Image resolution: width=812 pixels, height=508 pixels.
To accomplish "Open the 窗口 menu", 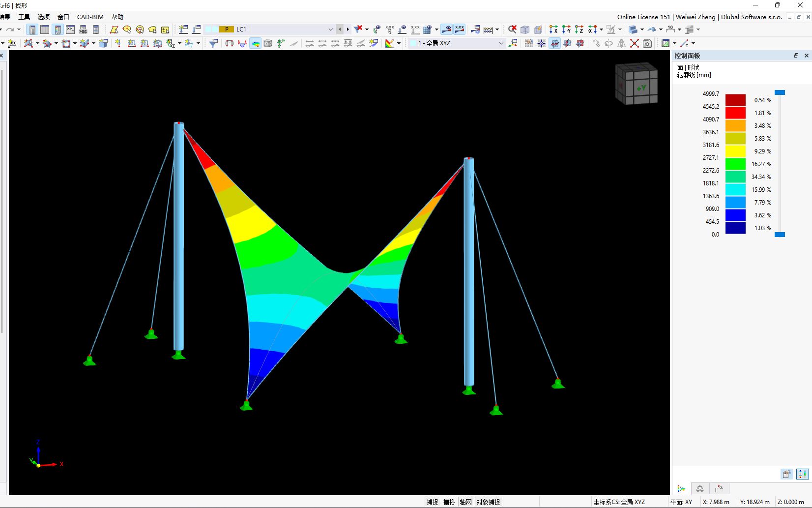I will [63, 17].
